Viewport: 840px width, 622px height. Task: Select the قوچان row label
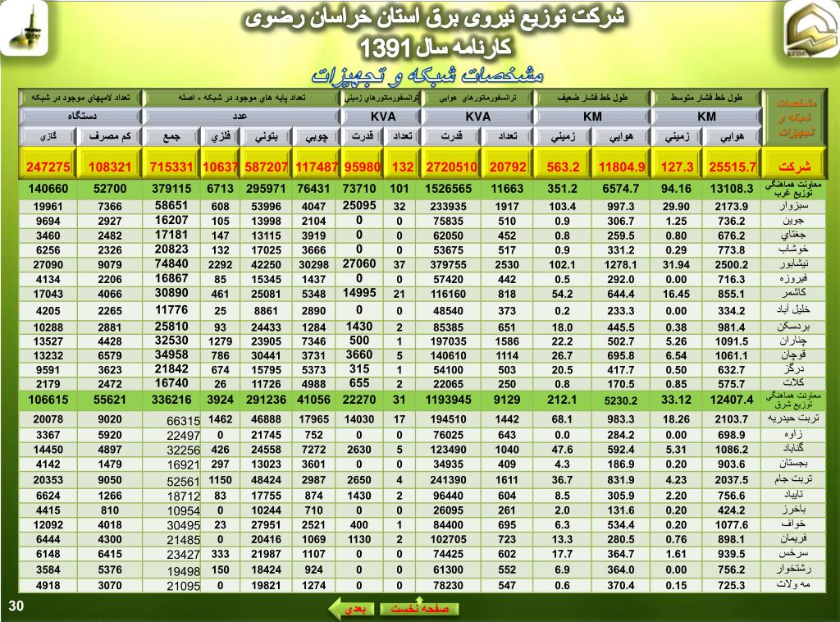click(x=793, y=355)
